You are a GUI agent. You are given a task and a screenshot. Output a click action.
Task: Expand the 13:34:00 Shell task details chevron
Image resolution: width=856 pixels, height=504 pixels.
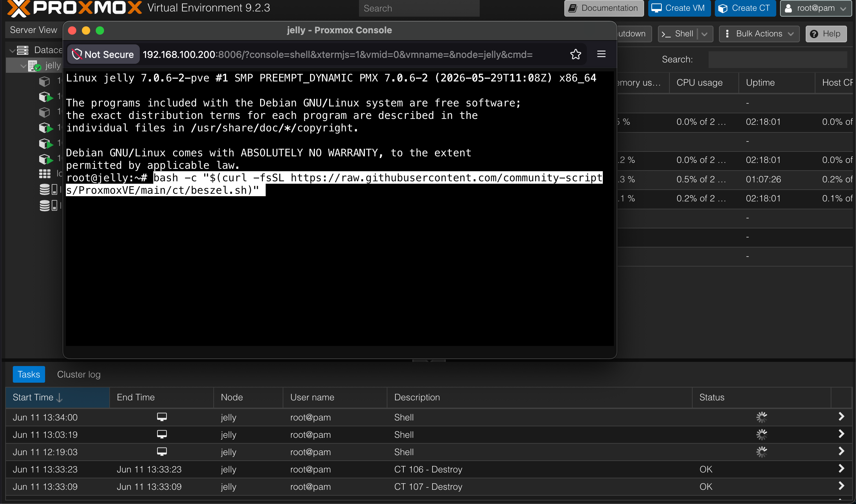point(841,416)
